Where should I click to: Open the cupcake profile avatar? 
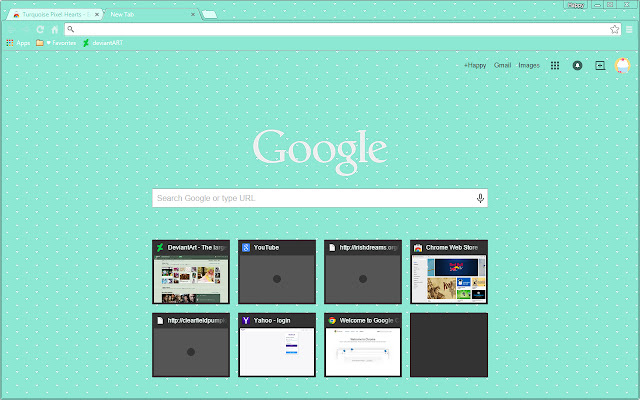pos(622,65)
